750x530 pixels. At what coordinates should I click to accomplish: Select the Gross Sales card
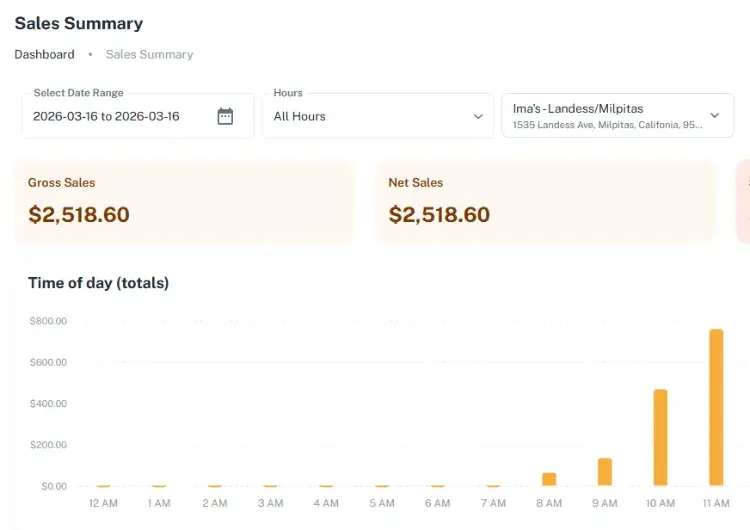tap(185, 201)
